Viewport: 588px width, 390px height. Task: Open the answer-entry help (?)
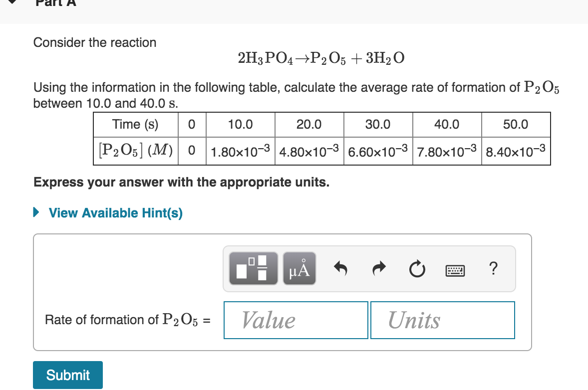point(493,268)
